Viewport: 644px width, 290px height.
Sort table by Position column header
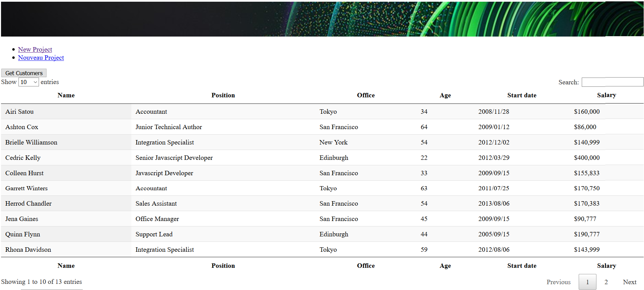coord(223,95)
